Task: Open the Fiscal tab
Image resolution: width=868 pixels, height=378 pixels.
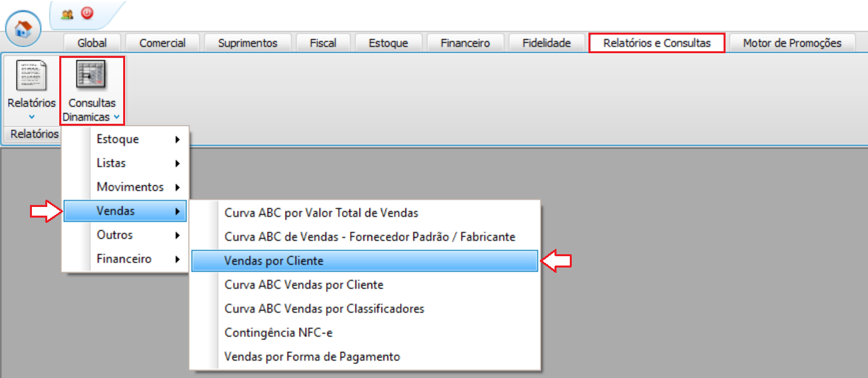Action: tap(323, 43)
